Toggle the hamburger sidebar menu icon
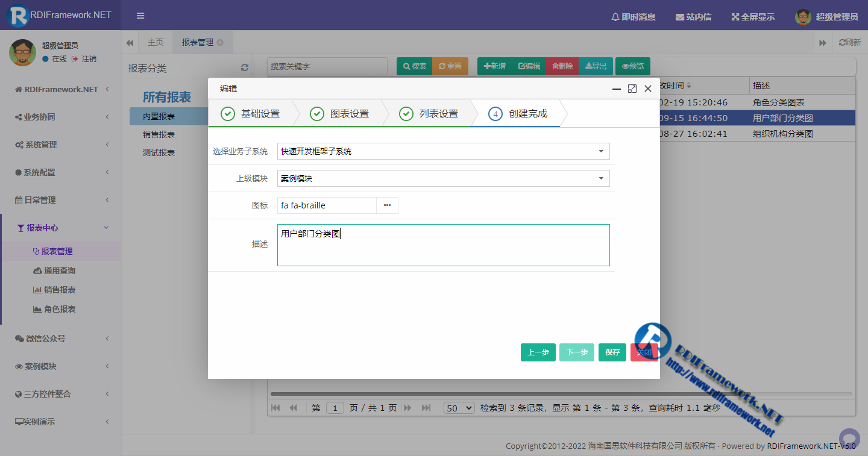The image size is (868, 456). click(x=140, y=16)
